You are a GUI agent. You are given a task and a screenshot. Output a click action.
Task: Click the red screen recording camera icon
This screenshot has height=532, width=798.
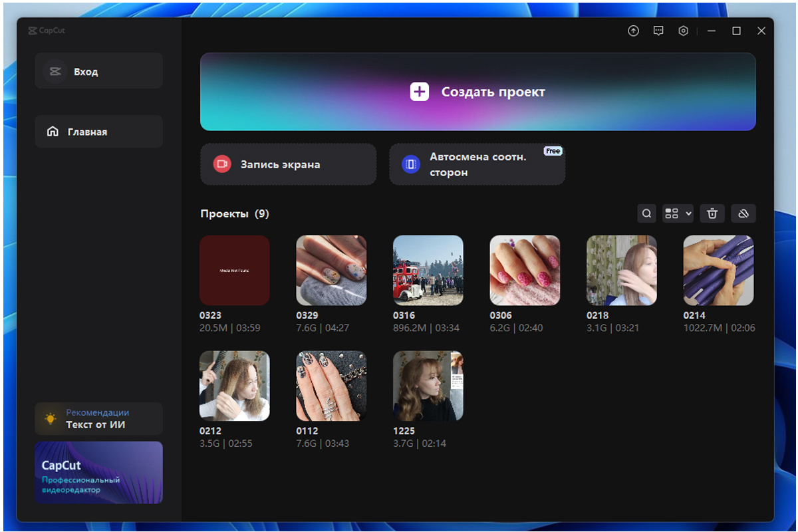pos(222,164)
